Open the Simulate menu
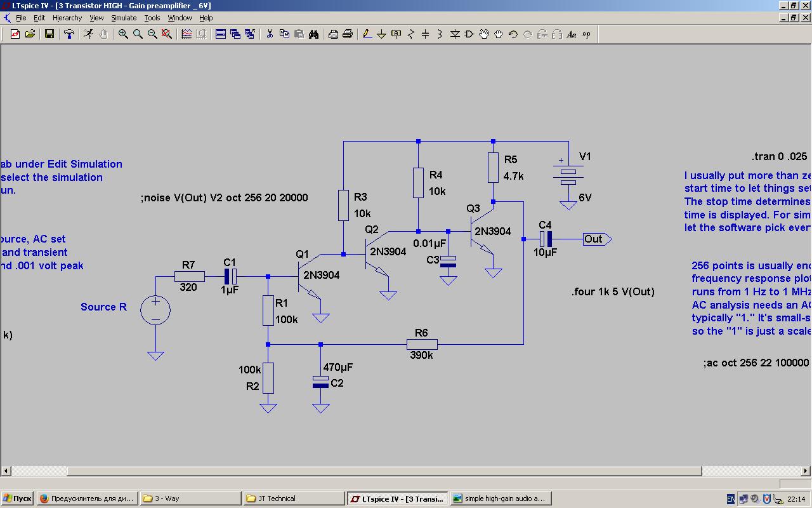Image resolution: width=812 pixels, height=508 pixels. [x=124, y=18]
